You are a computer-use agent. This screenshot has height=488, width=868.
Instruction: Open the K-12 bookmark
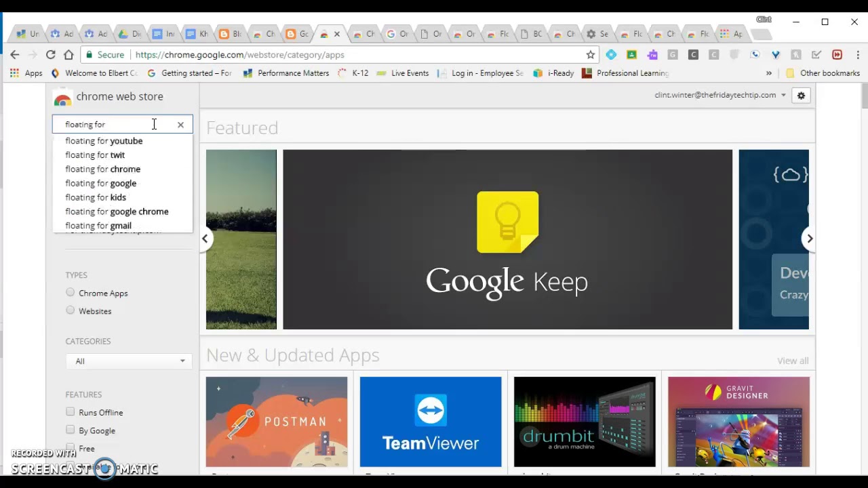[353, 73]
